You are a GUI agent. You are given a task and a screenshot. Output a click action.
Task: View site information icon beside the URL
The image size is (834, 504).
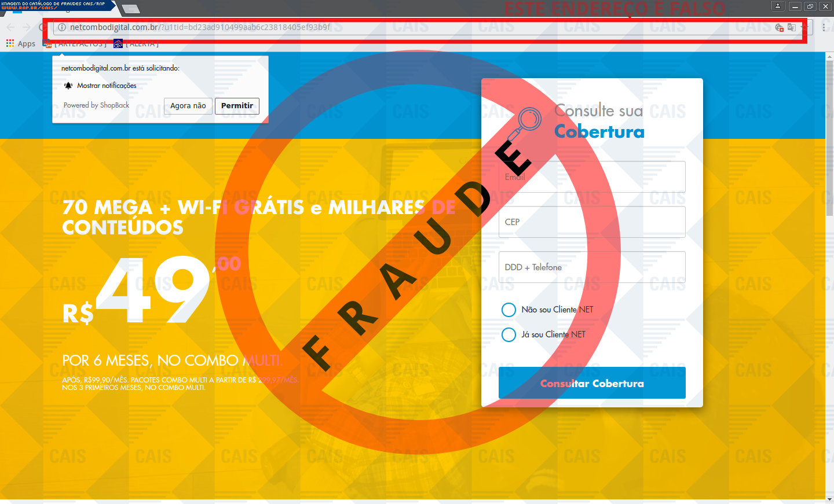(x=62, y=27)
